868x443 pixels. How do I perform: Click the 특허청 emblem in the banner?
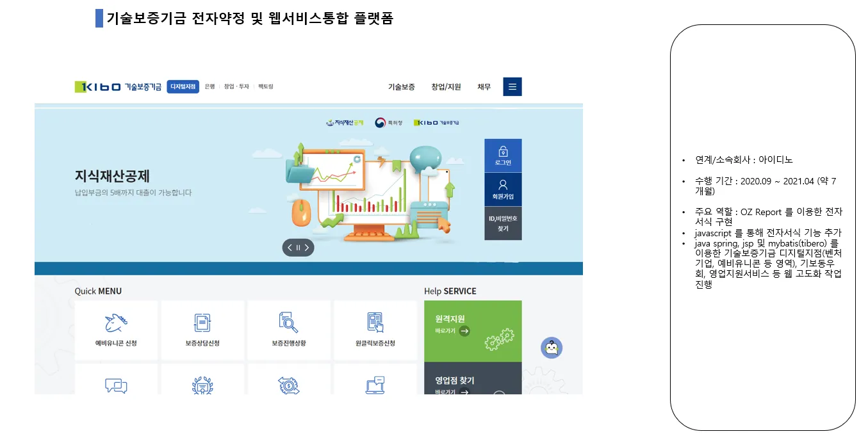388,122
